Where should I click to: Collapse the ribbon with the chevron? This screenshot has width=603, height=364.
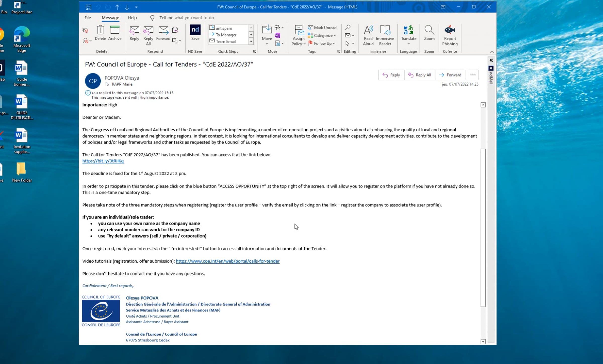(492, 52)
